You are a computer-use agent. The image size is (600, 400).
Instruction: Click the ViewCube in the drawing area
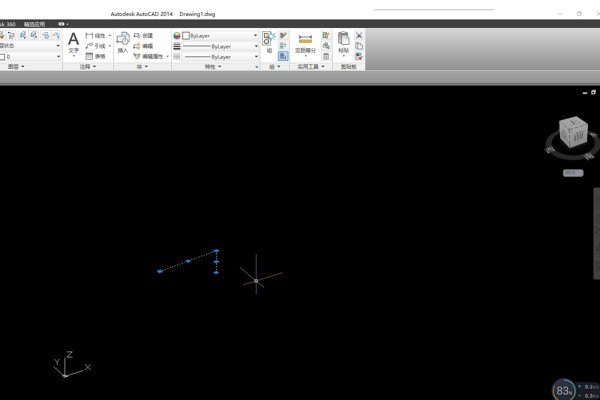coord(573,135)
